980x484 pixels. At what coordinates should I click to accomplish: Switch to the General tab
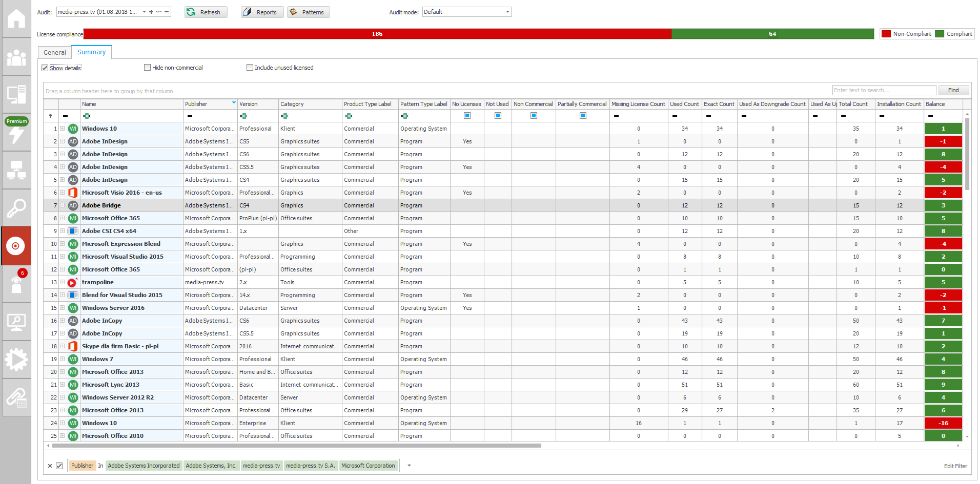(55, 52)
